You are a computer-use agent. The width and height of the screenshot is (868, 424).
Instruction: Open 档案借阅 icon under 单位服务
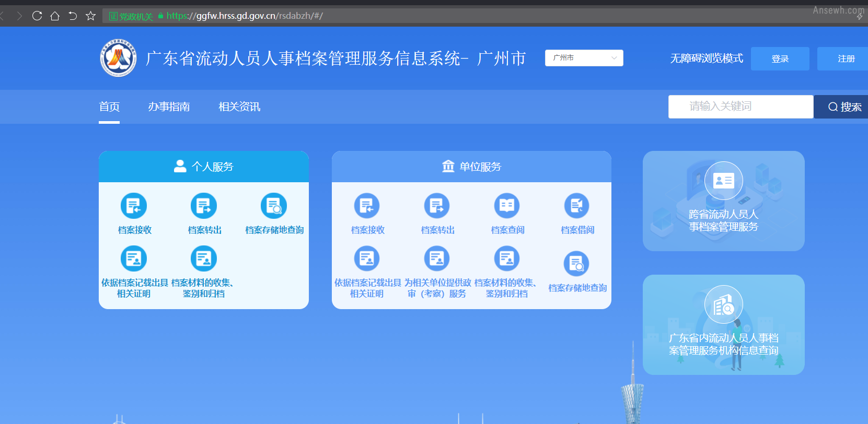click(577, 206)
